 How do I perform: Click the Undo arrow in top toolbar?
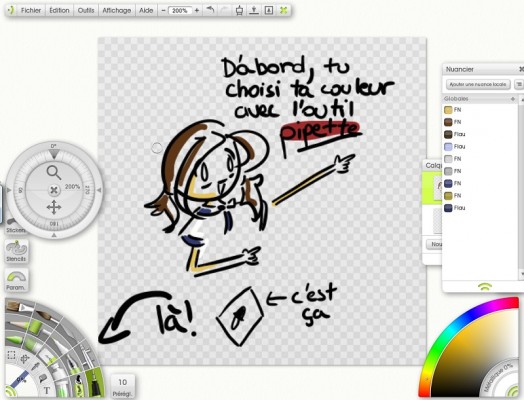(210, 10)
